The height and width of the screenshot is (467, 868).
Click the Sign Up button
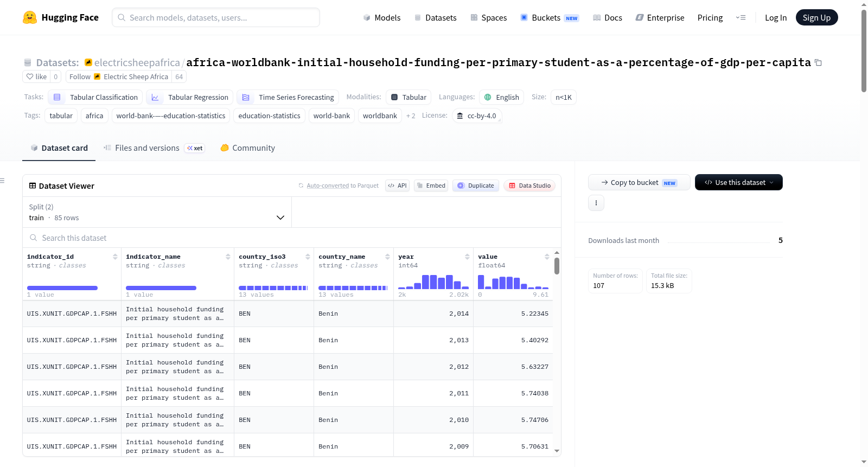point(816,17)
